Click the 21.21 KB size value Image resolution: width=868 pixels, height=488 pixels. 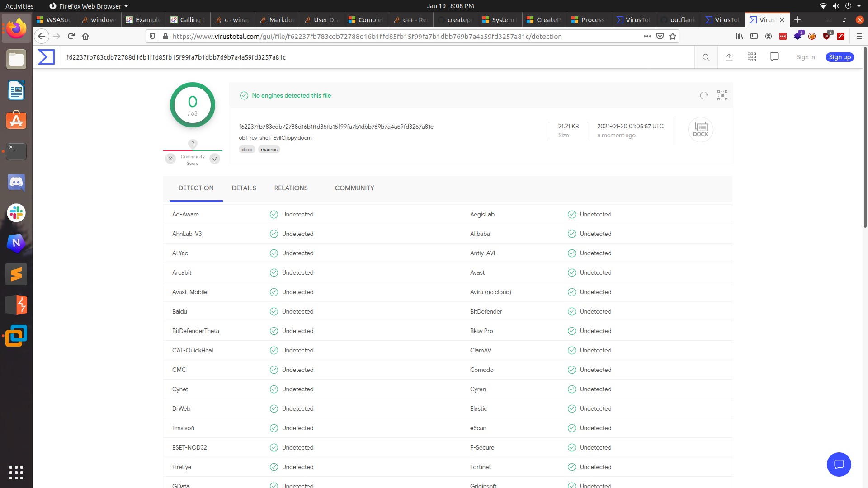click(568, 126)
